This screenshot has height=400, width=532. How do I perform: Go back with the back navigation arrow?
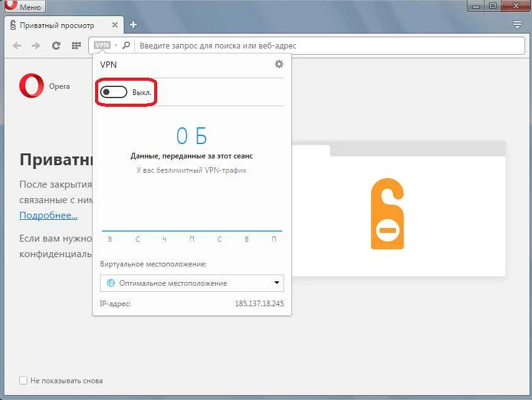coord(17,45)
